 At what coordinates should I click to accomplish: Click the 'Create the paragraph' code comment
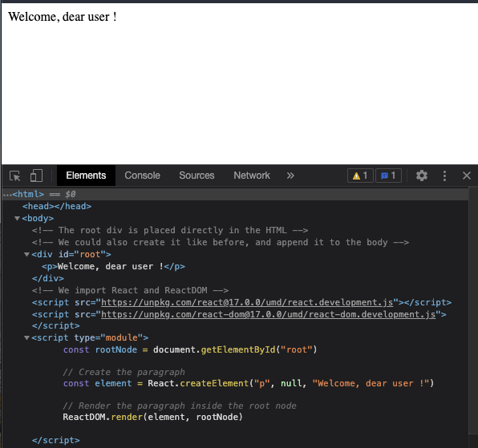(x=124, y=372)
